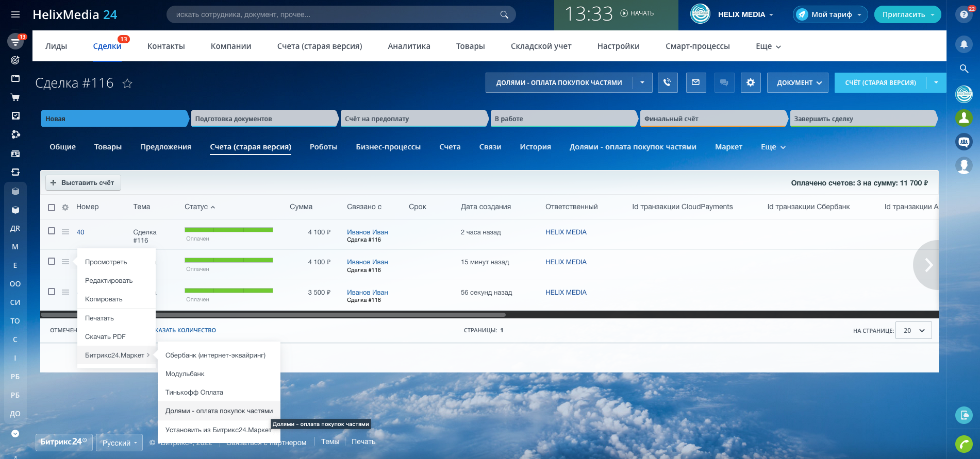The width and height of the screenshot is (980, 459).
Task: Check the checkbox for invoice 40
Action: pos(52,231)
